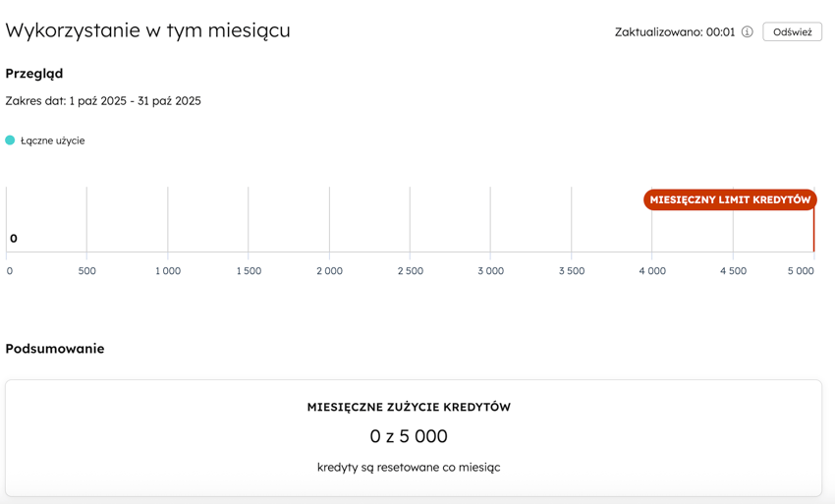Viewport: 835px width, 504px height.
Task: Click the Wykorzystanie w tym miesiącu page title
Action: click(147, 30)
